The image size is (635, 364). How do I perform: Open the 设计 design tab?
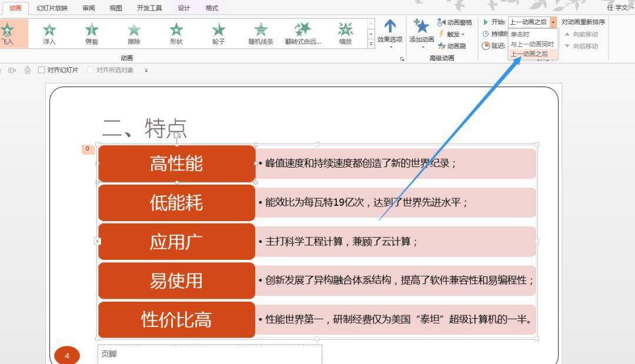[184, 8]
